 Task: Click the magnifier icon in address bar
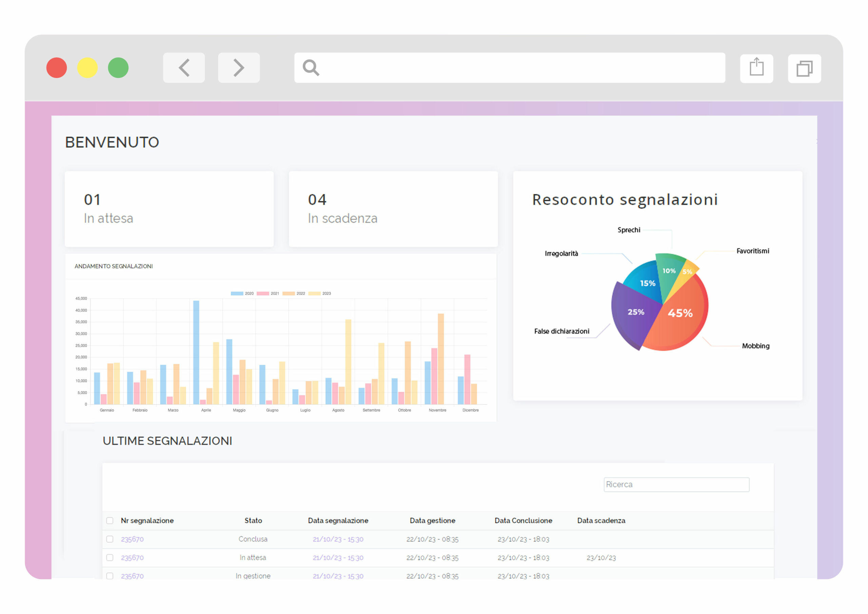(311, 68)
